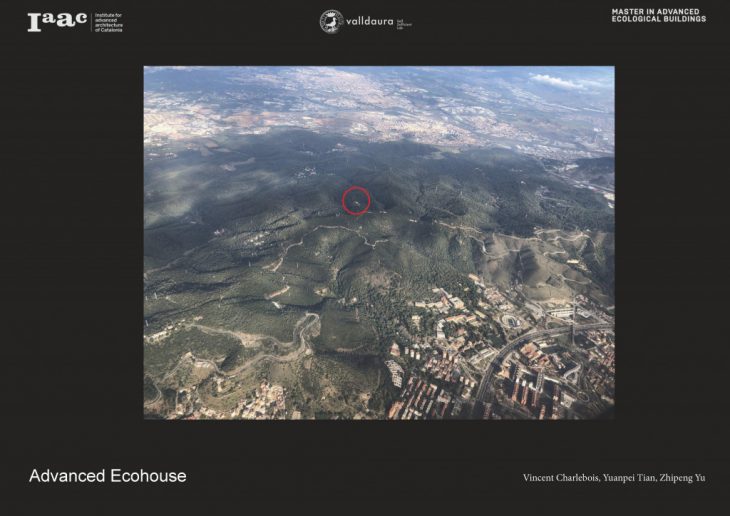Viewport: 730px width, 516px height.
Task: Click the red circle marker on photo
Action: coord(356,200)
